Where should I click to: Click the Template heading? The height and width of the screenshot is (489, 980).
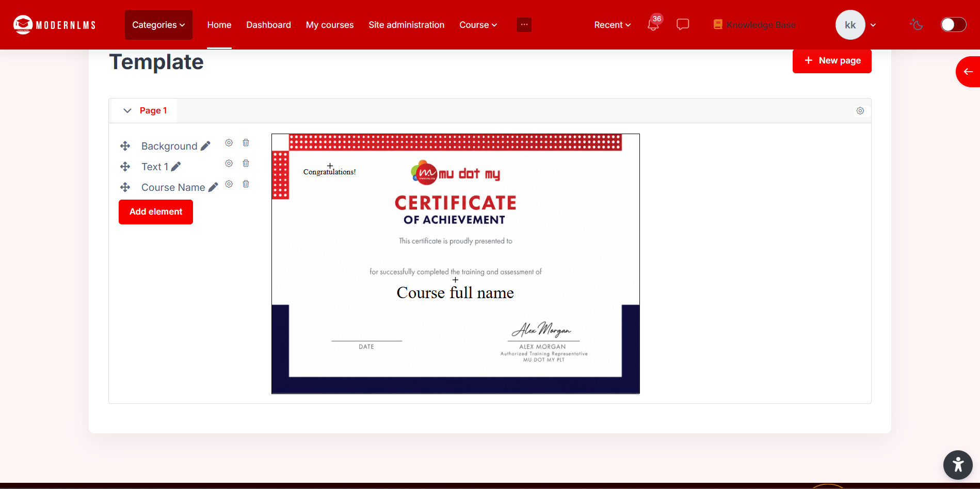(x=156, y=62)
